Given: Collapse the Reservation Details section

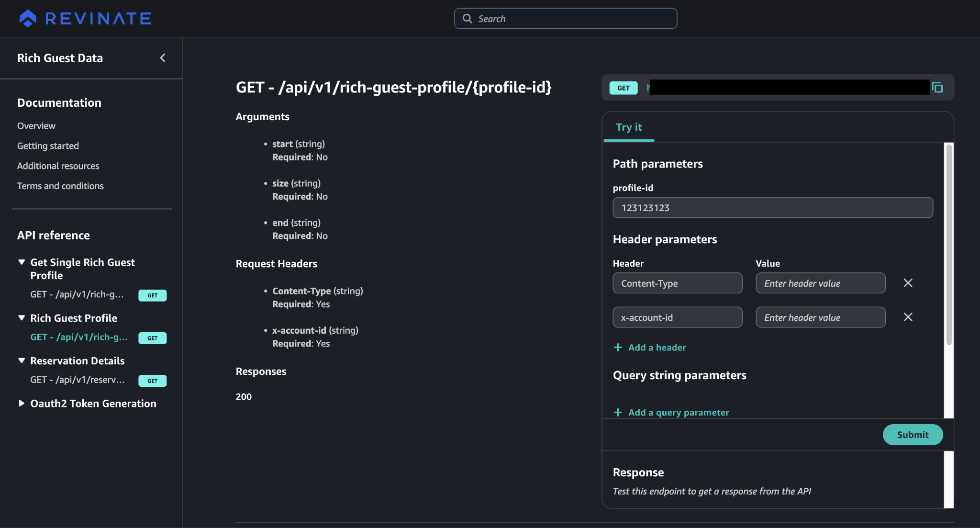Looking at the screenshot, I should [x=22, y=360].
